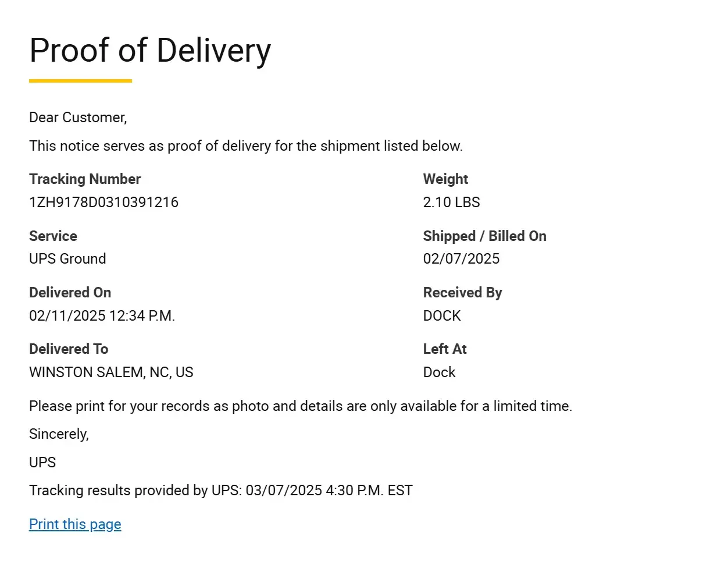728x568 pixels.
Task: Click the Print this page link
Action: click(75, 524)
